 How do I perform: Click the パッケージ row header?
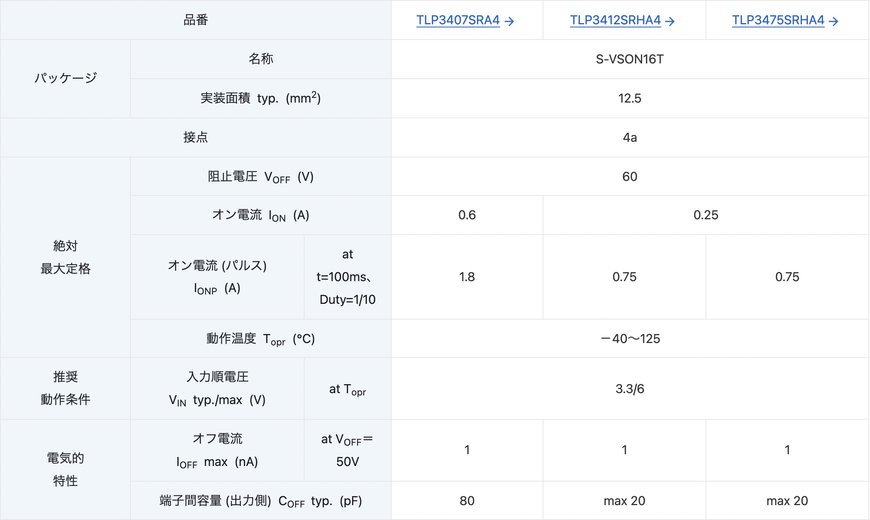point(65,78)
